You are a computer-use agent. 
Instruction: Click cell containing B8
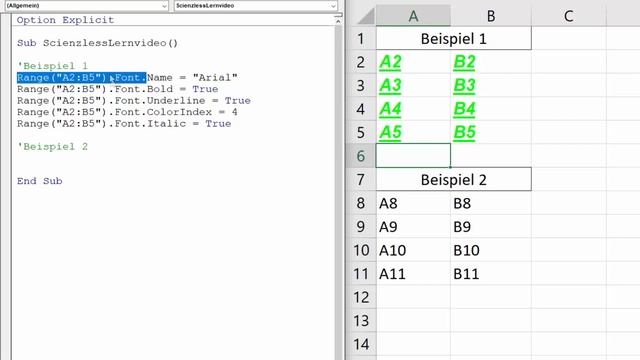click(x=491, y=203)
